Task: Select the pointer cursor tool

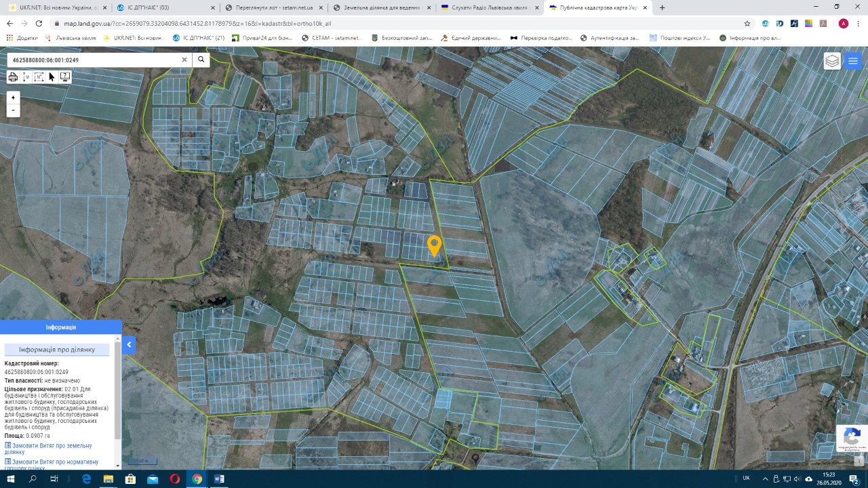Action: coord(52,77)
